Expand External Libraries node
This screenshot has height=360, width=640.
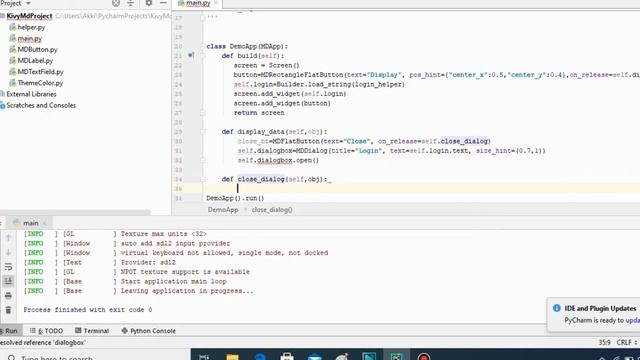[31, 94]
